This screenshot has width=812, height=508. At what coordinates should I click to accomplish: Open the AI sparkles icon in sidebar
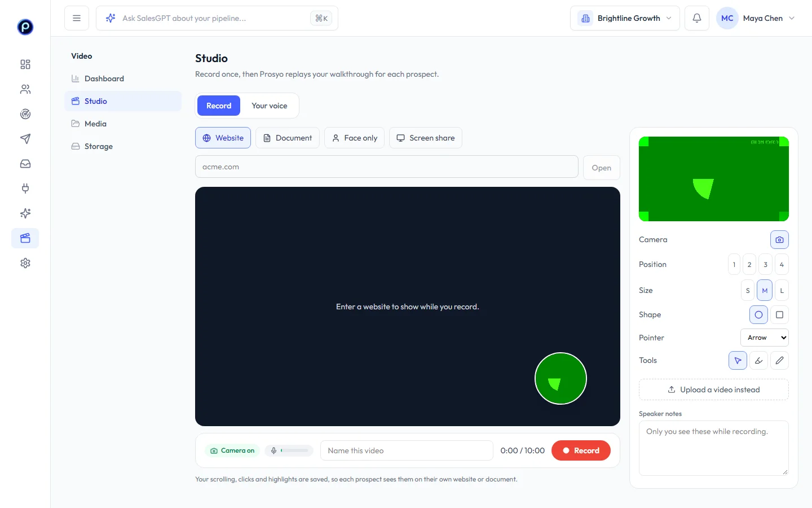tap(25, 213)
